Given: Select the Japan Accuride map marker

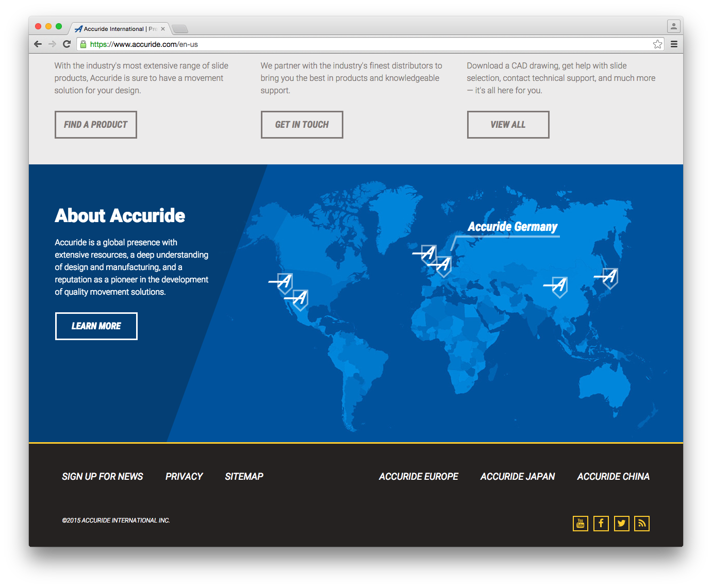Looking at the screenshot, I should [x=610, y=278].
